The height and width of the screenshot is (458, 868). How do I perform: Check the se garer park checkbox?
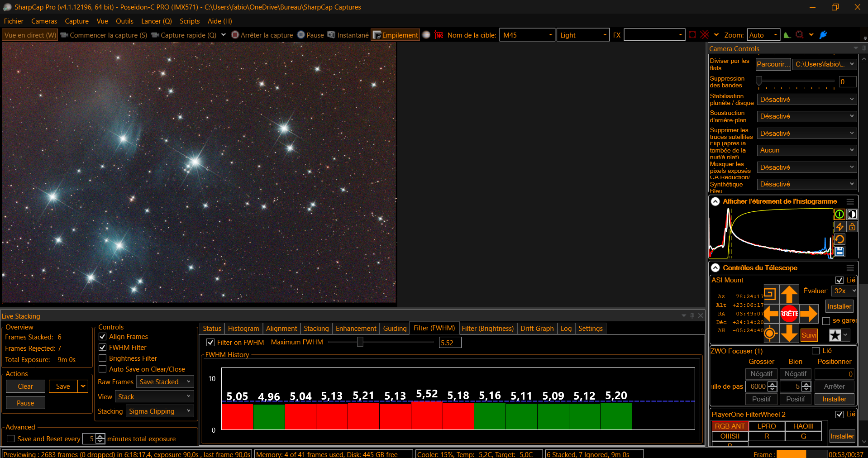(826, 321)
